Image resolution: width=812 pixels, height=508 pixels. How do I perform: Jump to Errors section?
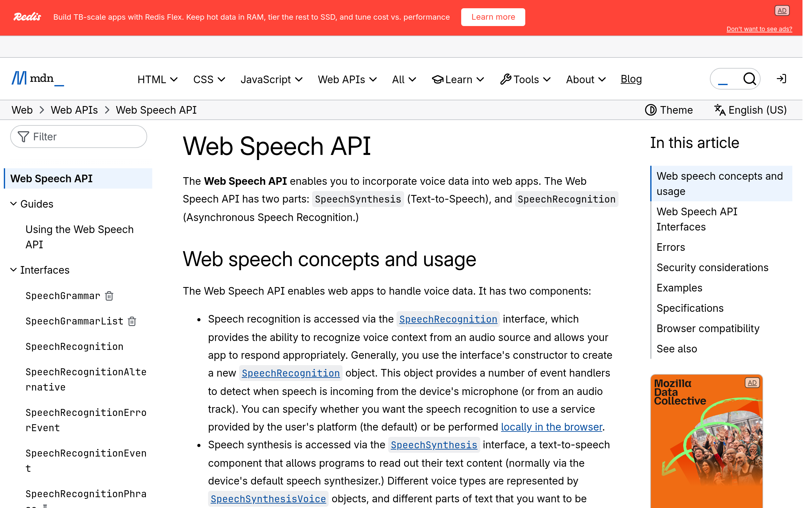(x=671, y=247)
